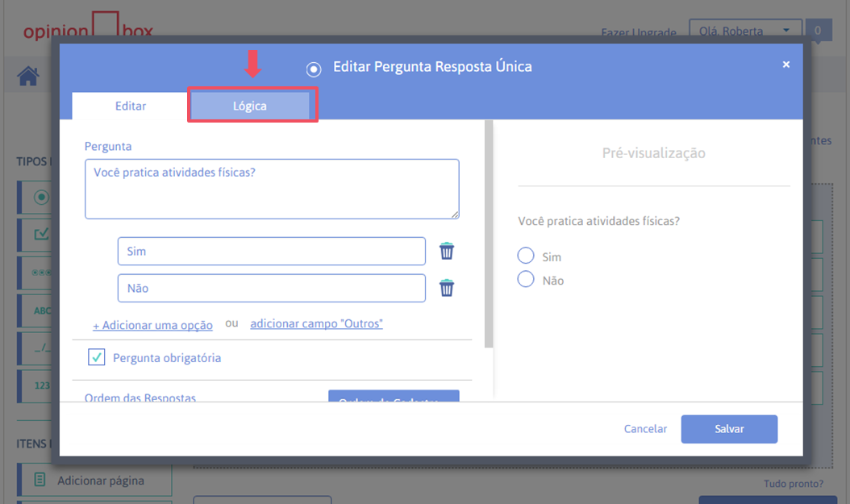Switch to the Lógica tab
This screenshot has width=850, height=504.
[x=250, y=106]
